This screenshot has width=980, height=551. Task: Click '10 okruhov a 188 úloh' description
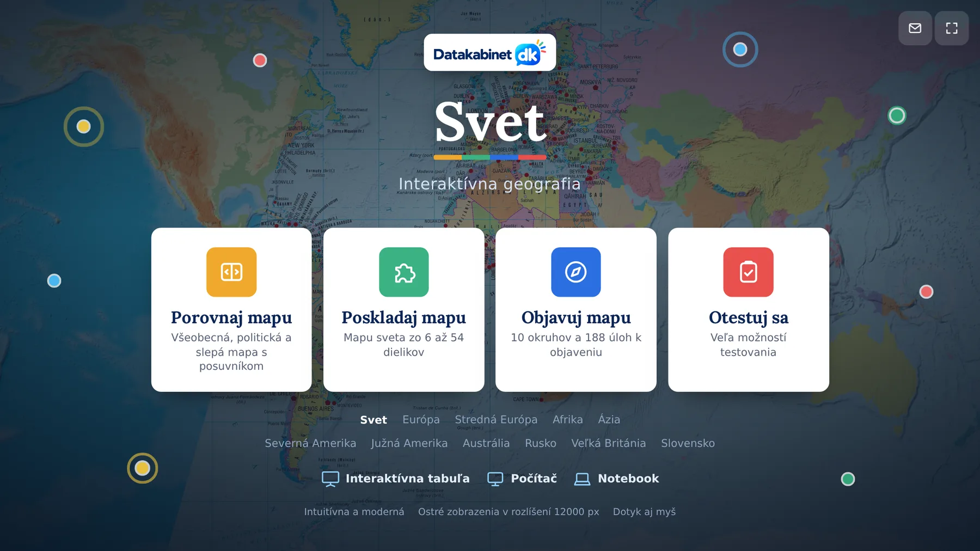576,345
